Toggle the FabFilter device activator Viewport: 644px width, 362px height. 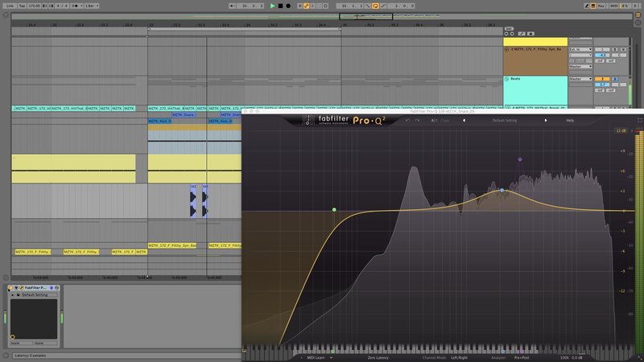pyautogui.click(x=10, y=288)
